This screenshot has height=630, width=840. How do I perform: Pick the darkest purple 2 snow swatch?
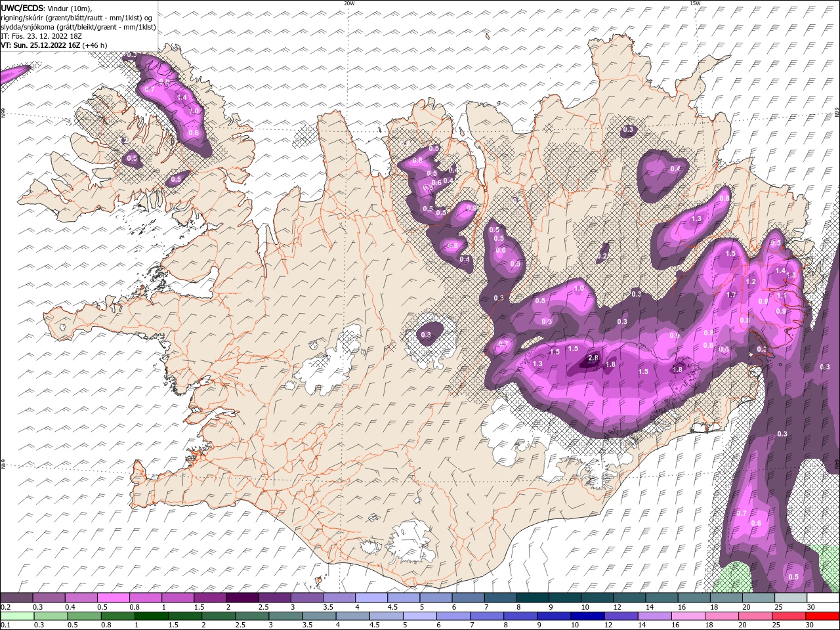coord(242,598)
